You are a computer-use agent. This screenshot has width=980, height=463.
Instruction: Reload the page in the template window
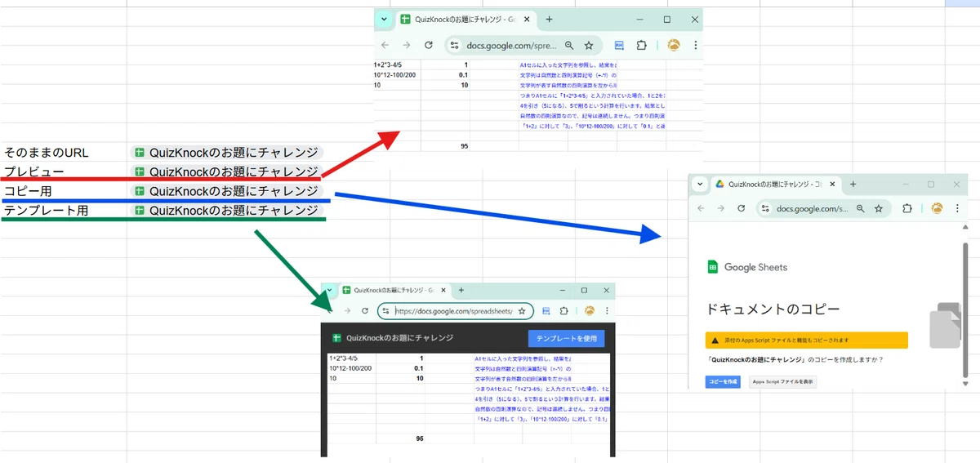tap(364, 310)
